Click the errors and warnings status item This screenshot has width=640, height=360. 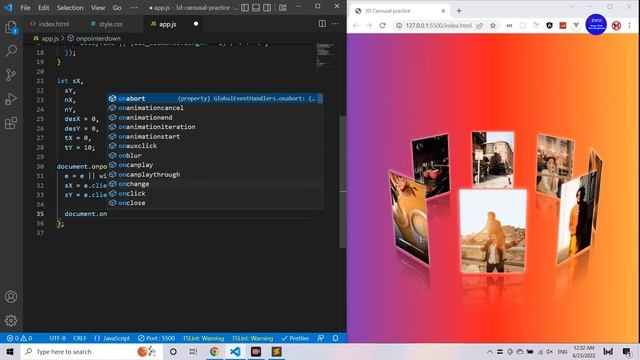19,338
